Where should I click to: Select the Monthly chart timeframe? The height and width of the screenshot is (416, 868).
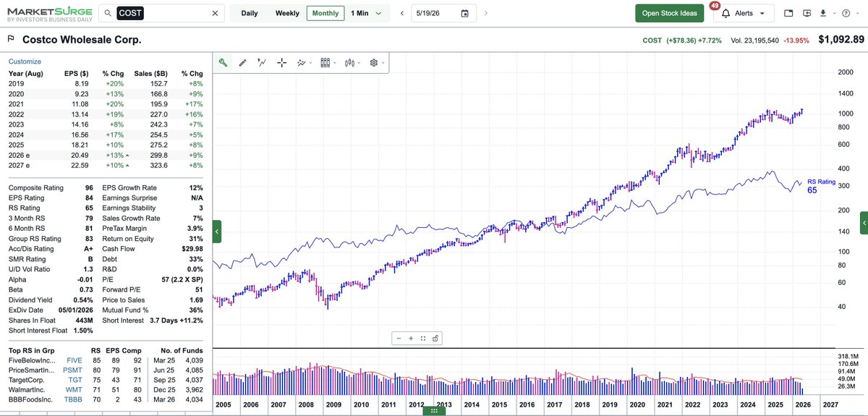point(325,13)
